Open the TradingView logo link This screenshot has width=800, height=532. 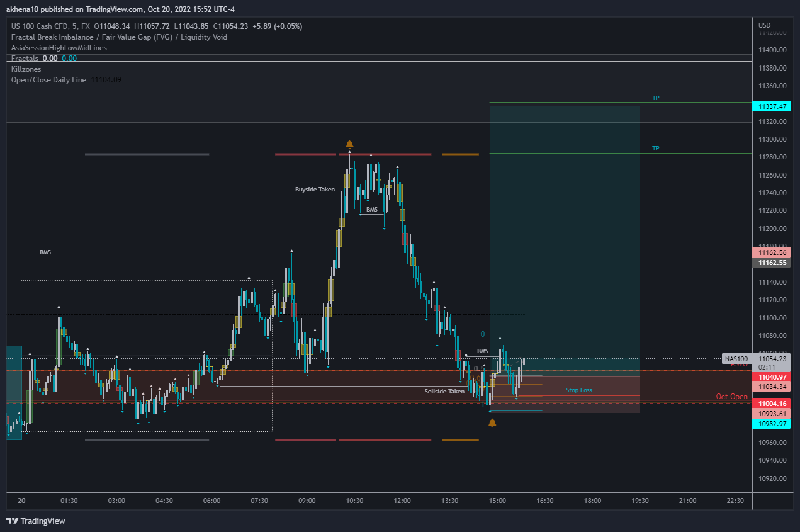coord(36,521)
